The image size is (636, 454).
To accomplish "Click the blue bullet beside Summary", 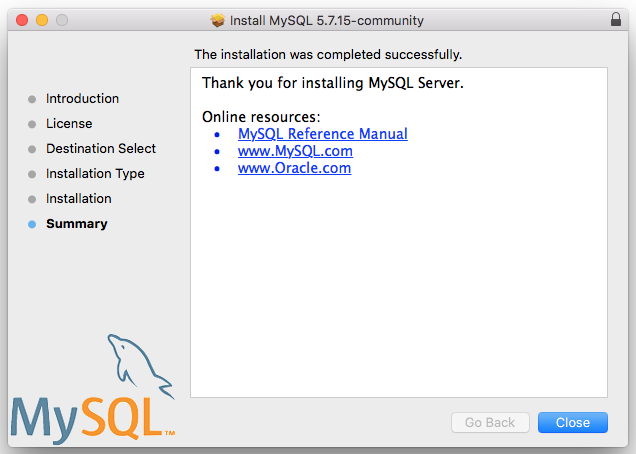I will pyautogui.click(x=32, y=224).
